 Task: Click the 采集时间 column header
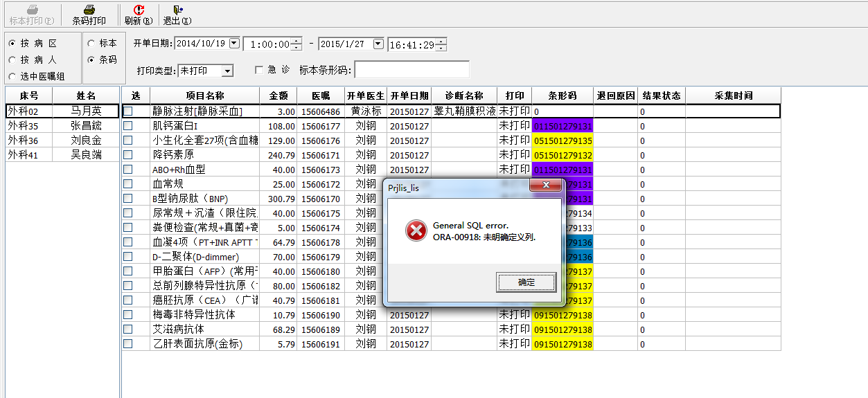[x=733, y=96]
